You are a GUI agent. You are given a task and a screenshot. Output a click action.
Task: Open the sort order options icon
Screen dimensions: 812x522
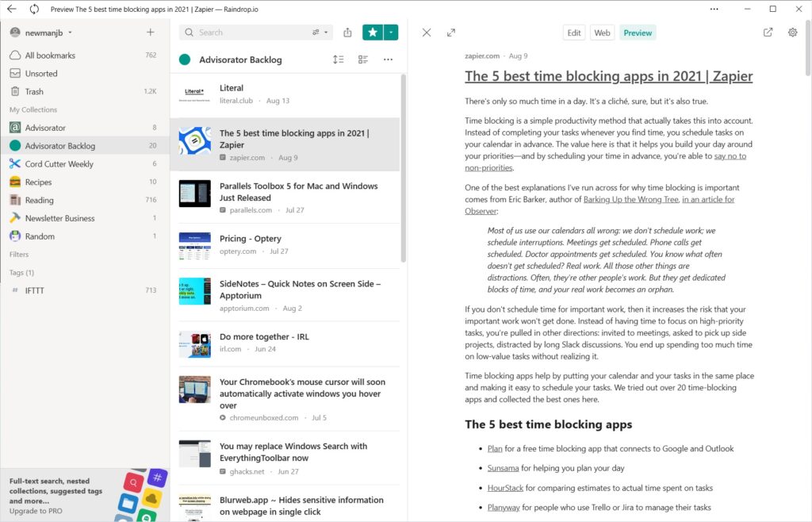point(339,59)
